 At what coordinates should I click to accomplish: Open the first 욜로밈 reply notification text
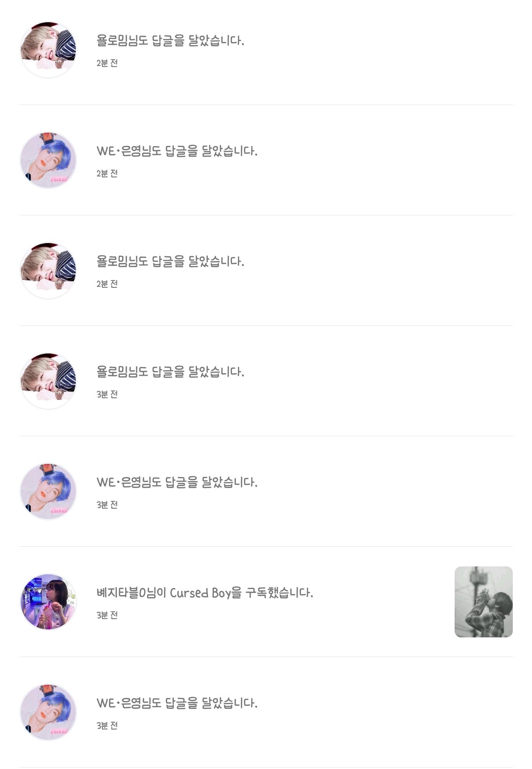[170, 40]
